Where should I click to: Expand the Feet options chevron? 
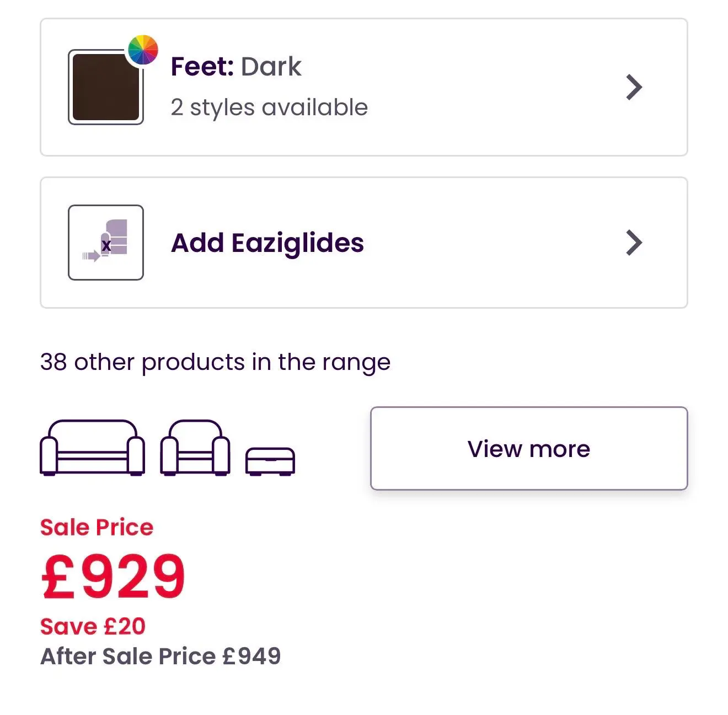pos(634,87)
